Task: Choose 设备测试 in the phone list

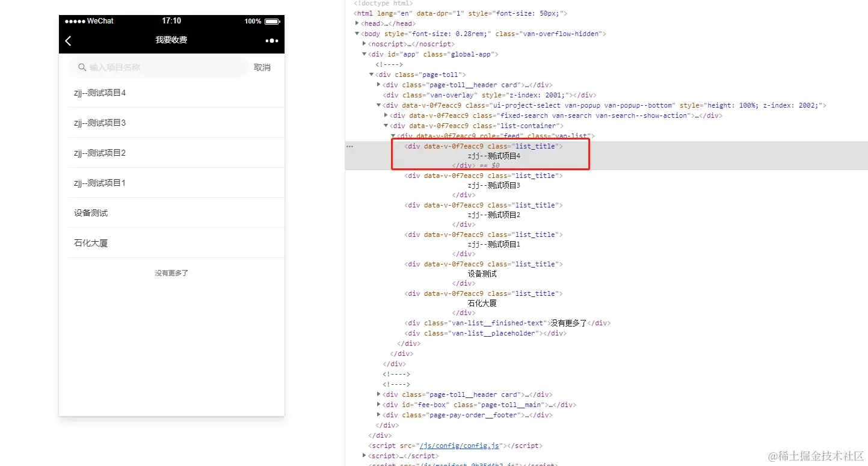Action: [176, 213]
